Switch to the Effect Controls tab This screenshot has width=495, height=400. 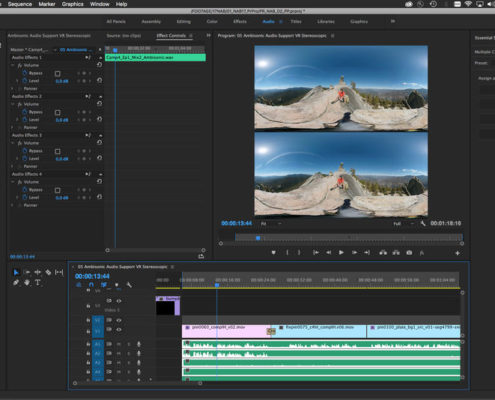pyautogui.click(x=171, y=35)
